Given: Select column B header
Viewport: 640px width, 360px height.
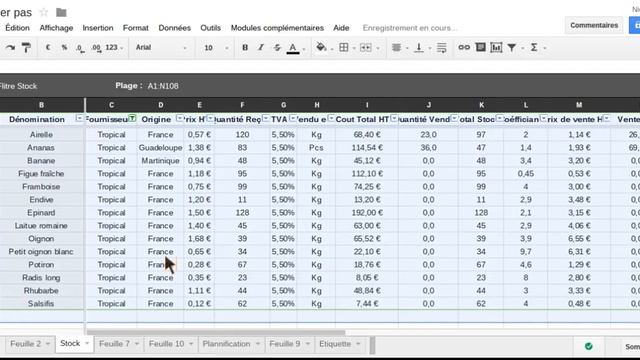Looking at the screenshot, I should point(41,105).
